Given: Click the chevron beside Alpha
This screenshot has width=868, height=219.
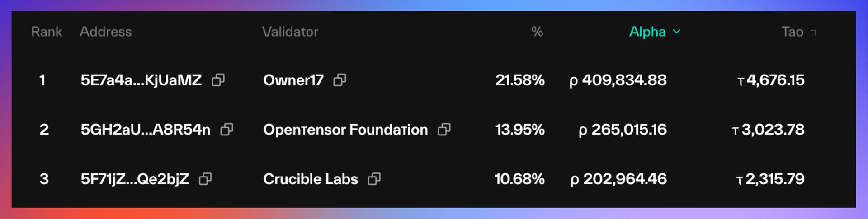Looking at the screenshot, I should 676,32.
